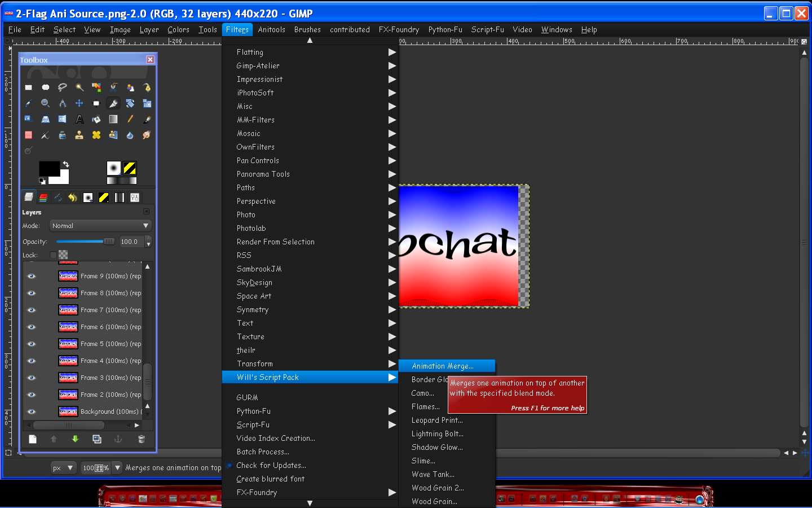This screenshot has height=508, width=812.
Task: Select the Pencil tool
Action: pyautogui.click(x=130, y=119)
